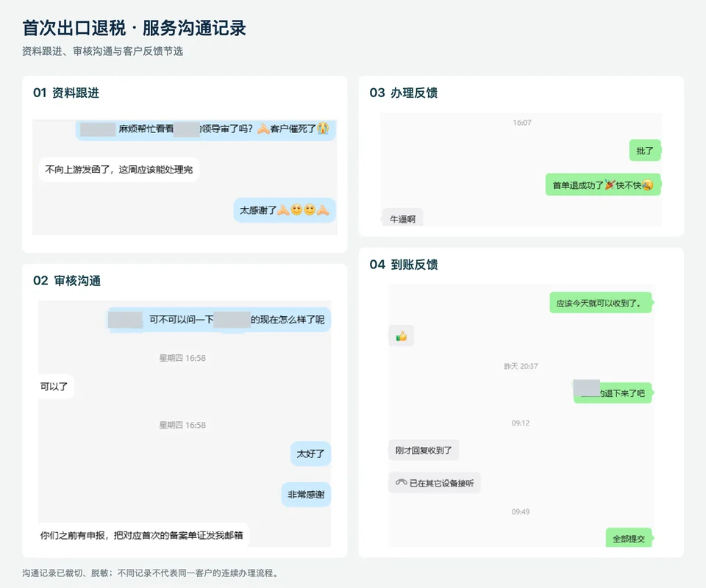The width and height of the screenshot is (706, 588).
Task: Select the heading 04 到账反馈
Action: 404,265
